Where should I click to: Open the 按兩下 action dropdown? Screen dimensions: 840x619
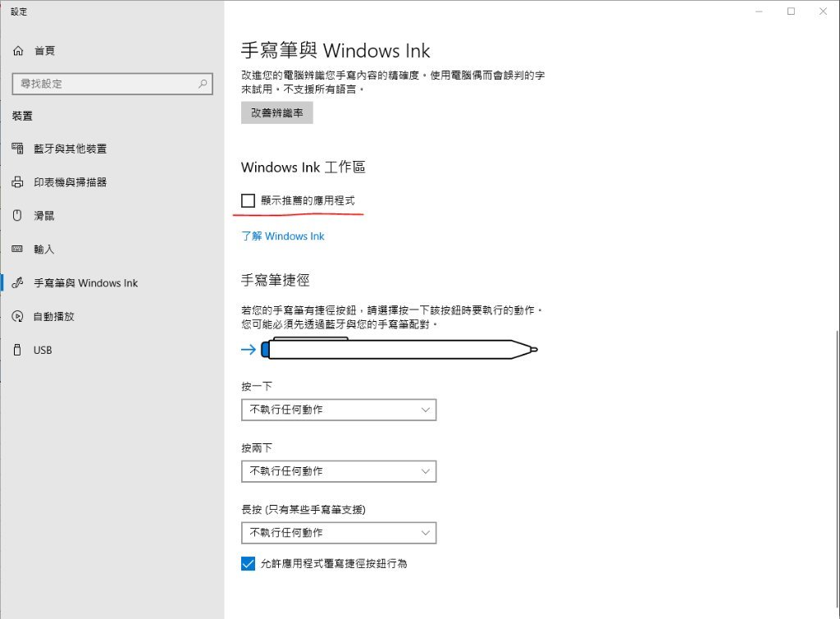[339, 471]
